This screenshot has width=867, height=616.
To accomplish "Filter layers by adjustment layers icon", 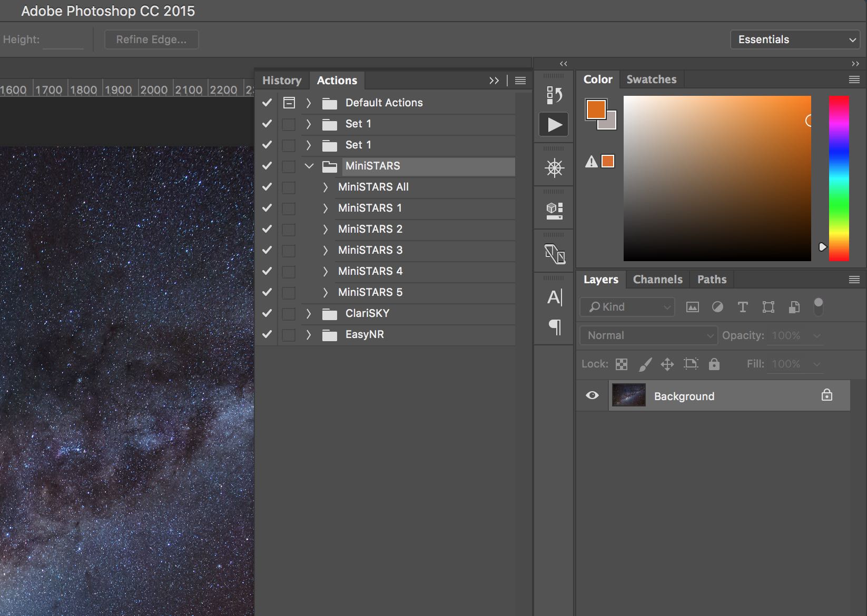I will coord(717,307).
